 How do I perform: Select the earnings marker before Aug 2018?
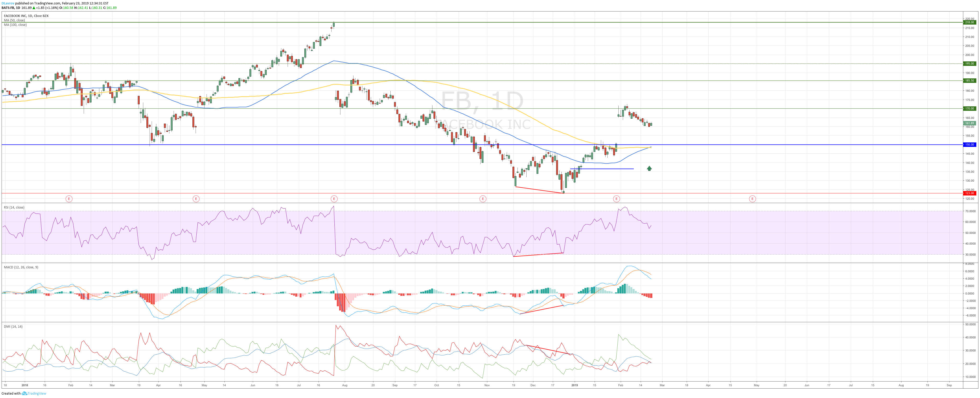click(x=334, y=199)
